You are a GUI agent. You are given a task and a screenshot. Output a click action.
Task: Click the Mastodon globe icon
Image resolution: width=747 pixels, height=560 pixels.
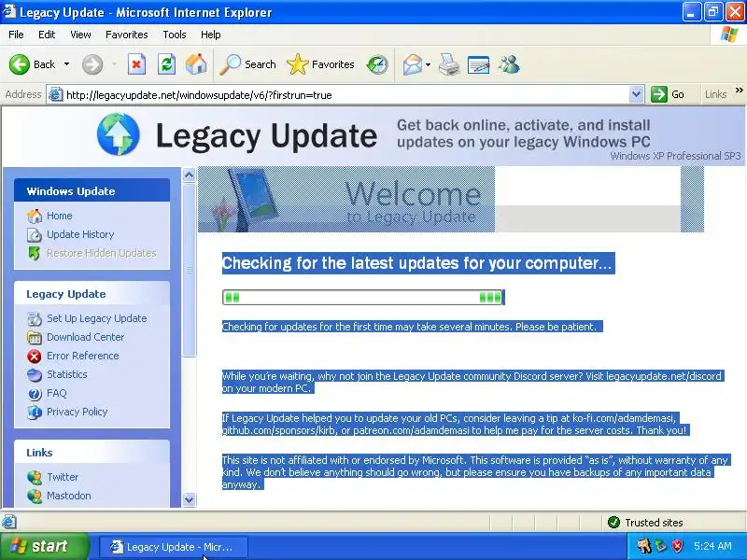coord(35,497)
